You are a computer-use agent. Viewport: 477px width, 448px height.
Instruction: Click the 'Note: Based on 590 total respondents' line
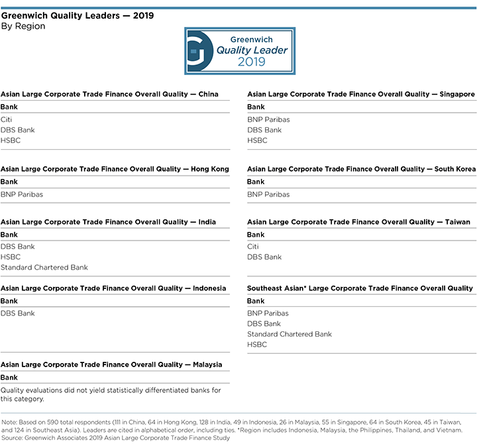click(x=231, y=422)
